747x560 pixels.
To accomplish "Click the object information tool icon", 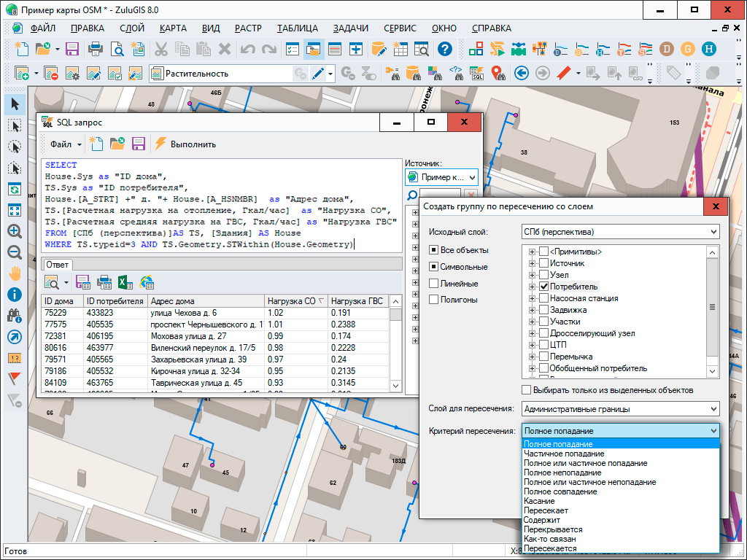I will 14,295.
